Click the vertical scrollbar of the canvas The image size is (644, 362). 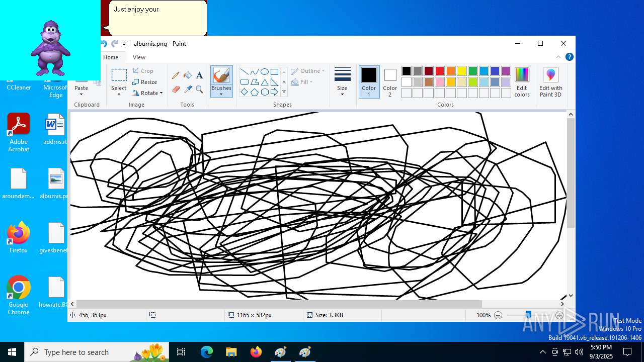(571, 173)
